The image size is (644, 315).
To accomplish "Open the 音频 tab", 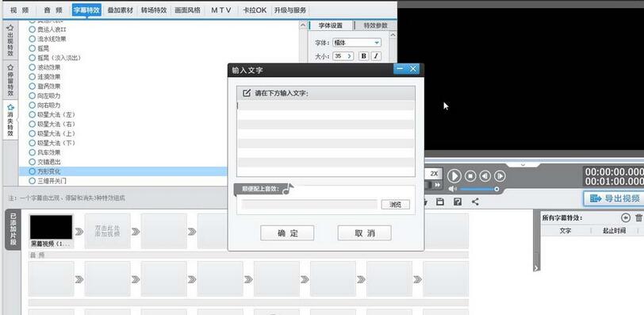I will pos(53,10).
